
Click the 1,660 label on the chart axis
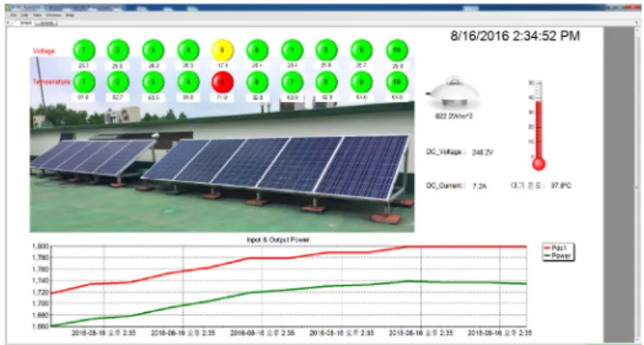click(x=40, y=326)
